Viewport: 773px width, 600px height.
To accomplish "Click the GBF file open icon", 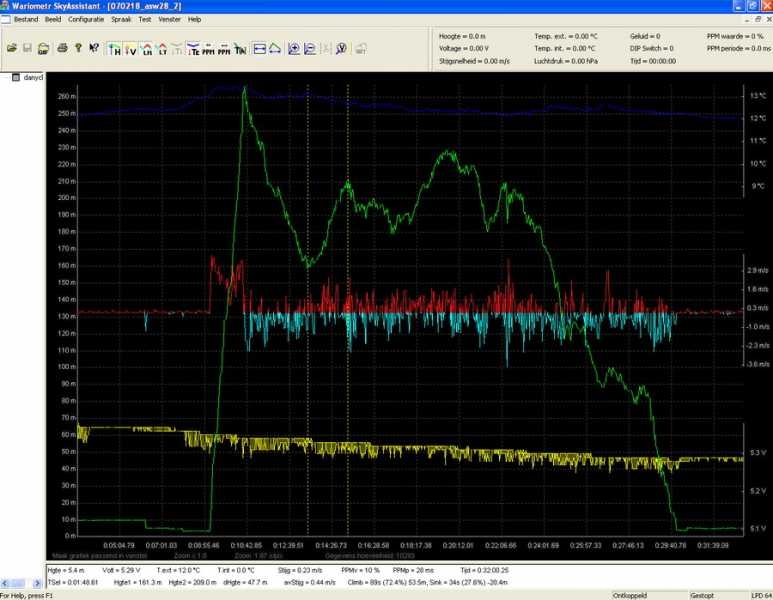I will pos(43,48).
